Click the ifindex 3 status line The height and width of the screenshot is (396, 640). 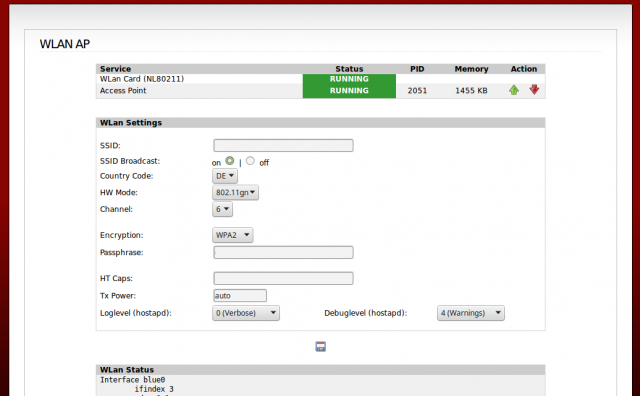pos(154,389)
